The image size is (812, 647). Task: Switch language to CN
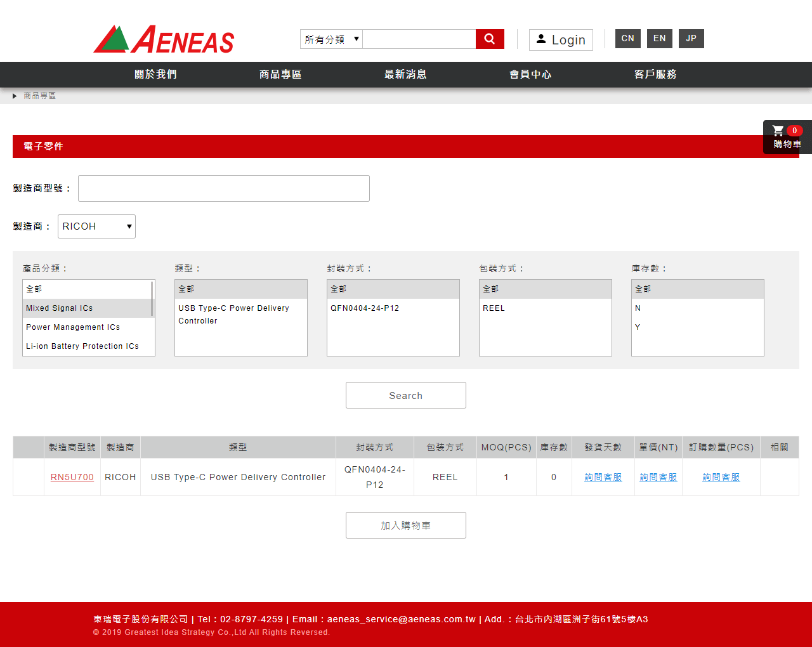628,39
